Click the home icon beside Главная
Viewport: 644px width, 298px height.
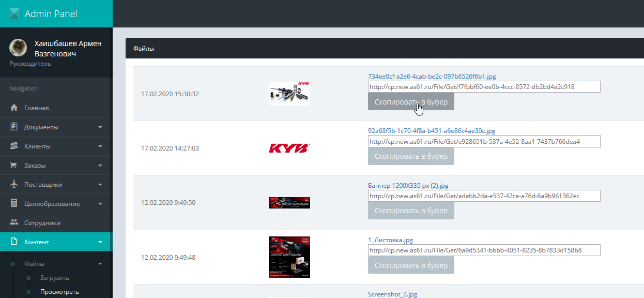coord(14,108)
